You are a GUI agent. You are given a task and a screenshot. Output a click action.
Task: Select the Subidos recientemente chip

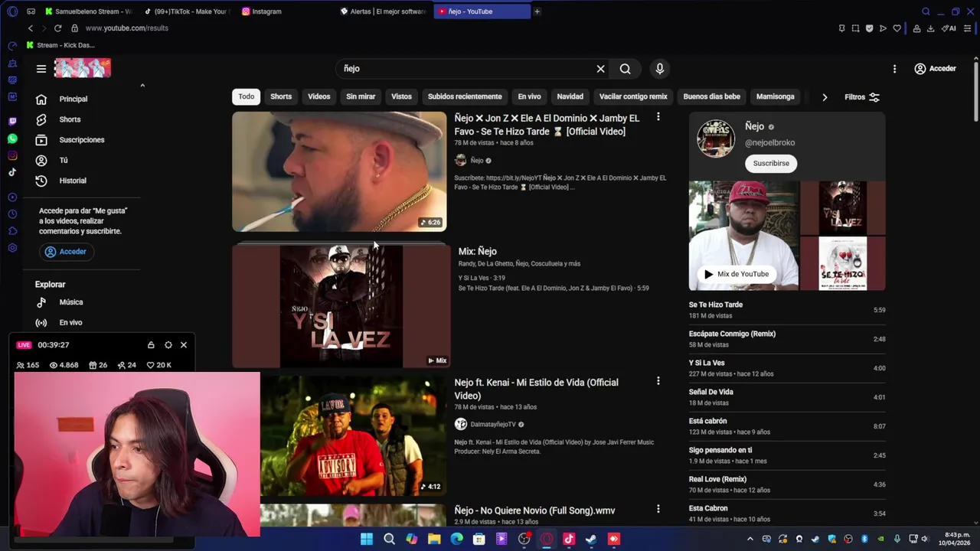tap(465, 96)
